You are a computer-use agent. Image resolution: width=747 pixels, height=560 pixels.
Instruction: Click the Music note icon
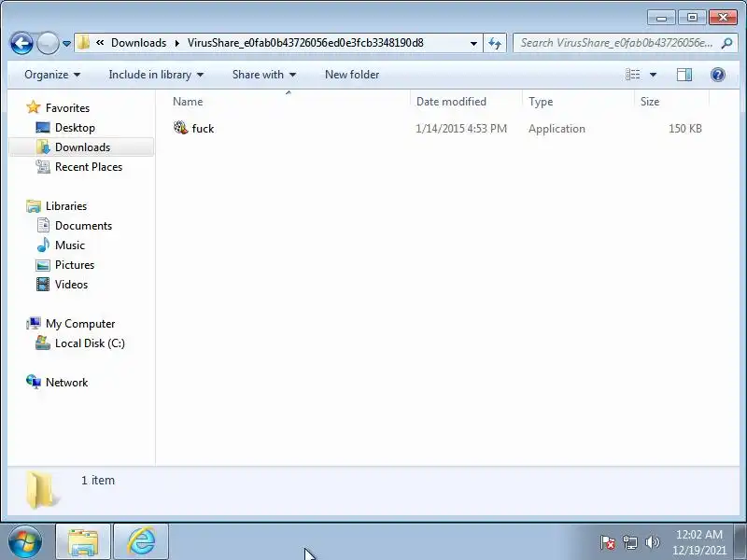point(43,245)
